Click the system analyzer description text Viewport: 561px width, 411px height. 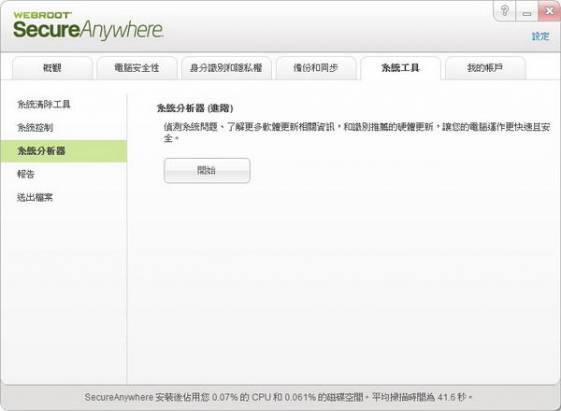click(x=356, y=132)
